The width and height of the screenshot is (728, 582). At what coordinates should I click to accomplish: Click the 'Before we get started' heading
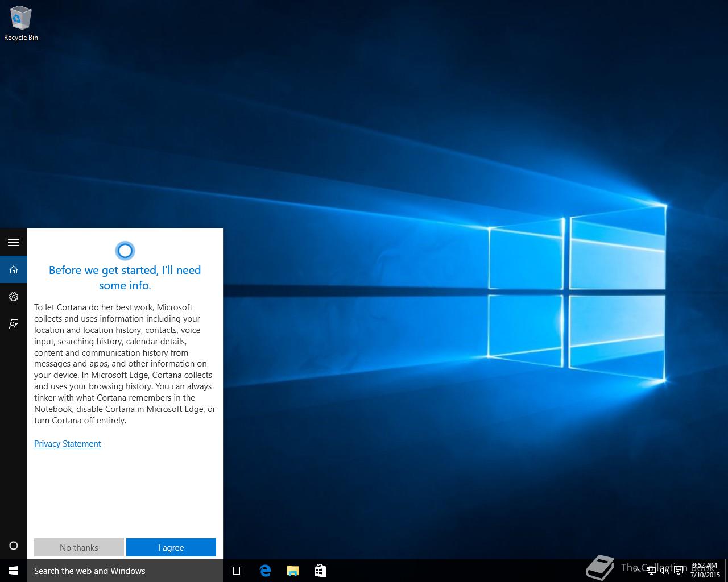(x=125, y=277)
